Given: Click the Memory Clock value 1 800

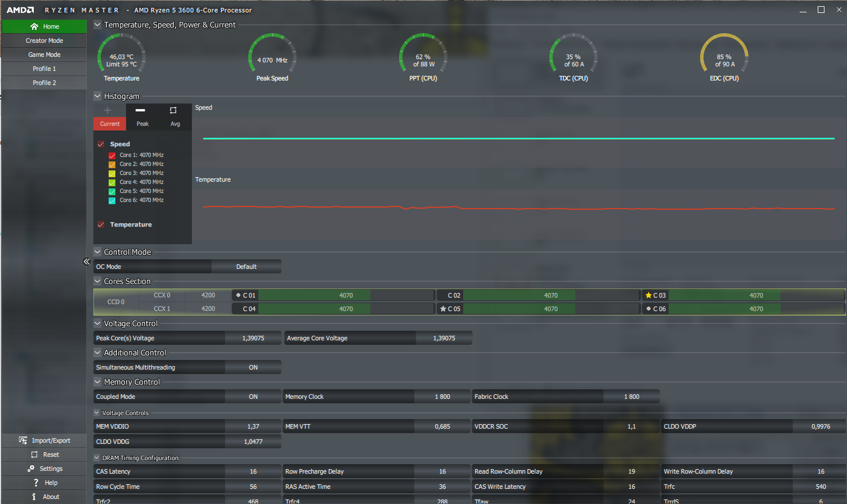Looking at the screenshot, I should [442, 397].
